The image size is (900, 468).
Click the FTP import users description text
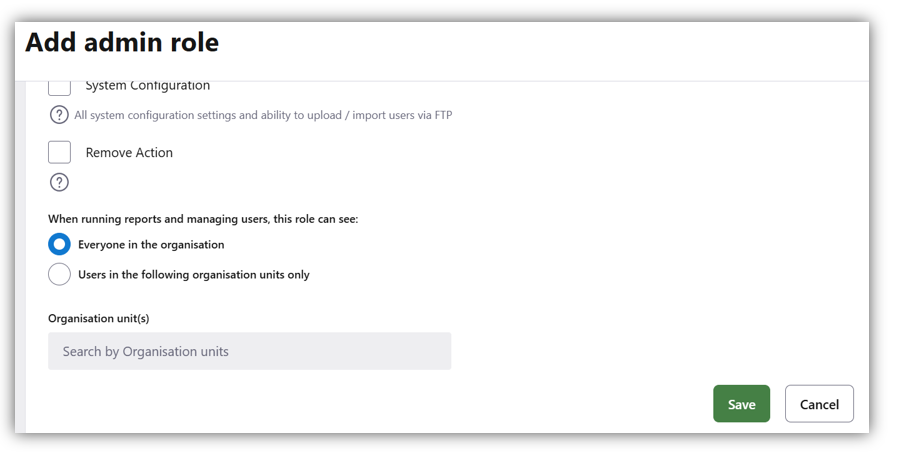263,116
